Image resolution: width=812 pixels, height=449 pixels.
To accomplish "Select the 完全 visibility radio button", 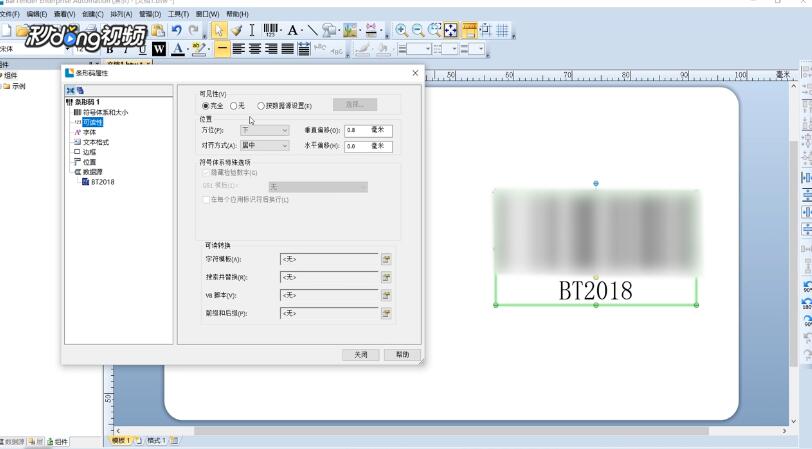I will click(206, 106).
